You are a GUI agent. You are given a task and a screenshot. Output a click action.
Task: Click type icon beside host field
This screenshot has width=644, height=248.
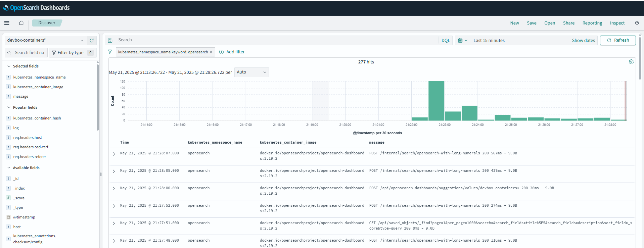tap(8, 227)
